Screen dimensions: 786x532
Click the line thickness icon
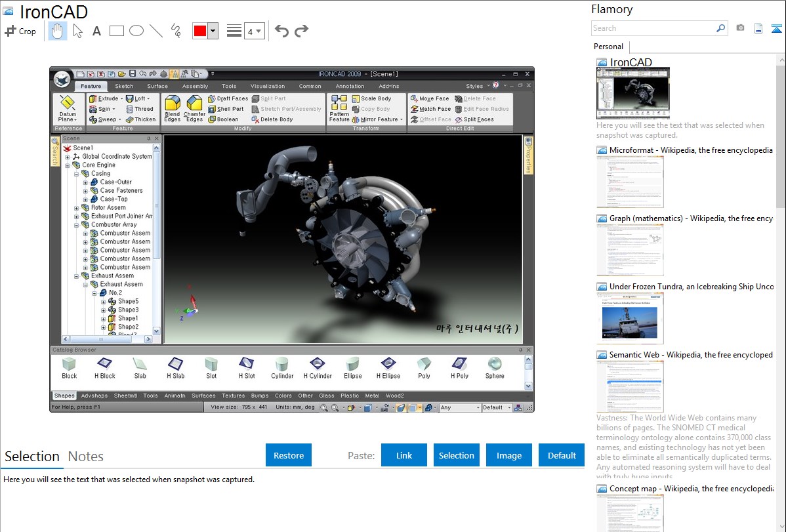tap(234, 31)
